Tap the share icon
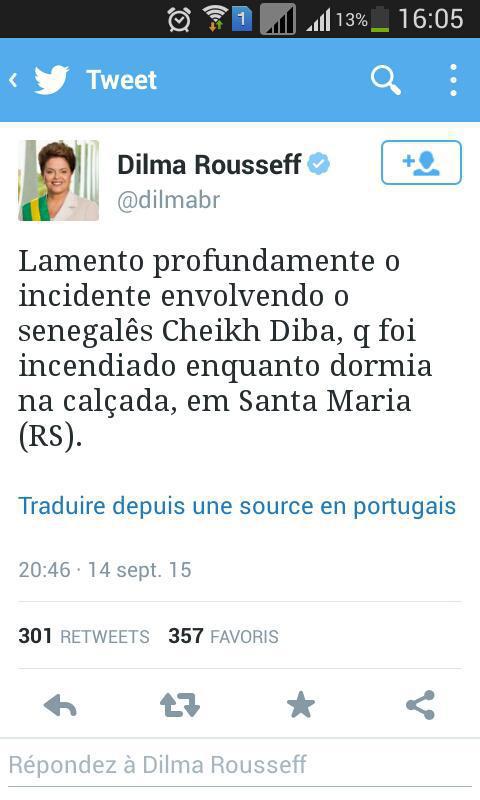This screenshot has height=800, width=480. 420,705
